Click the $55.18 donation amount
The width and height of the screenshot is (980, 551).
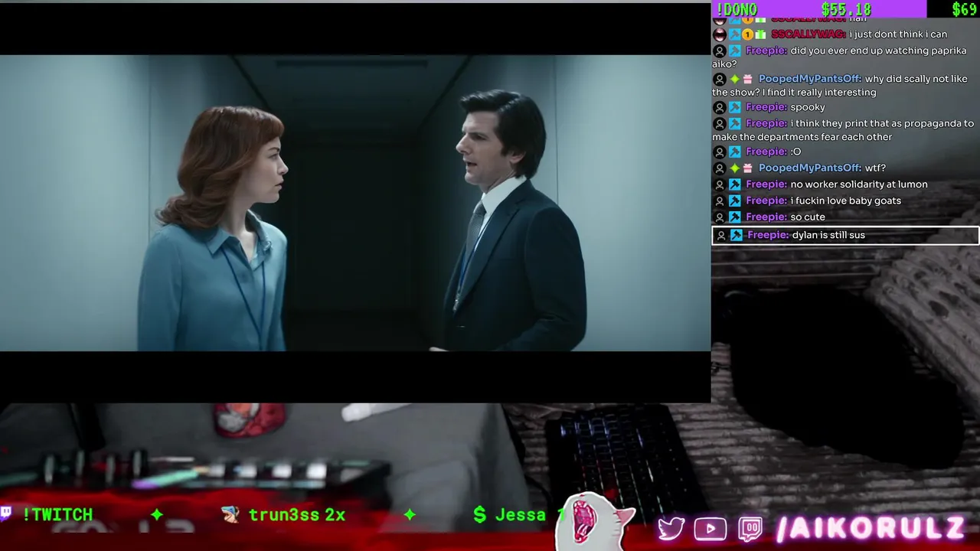tap(846, 9)
